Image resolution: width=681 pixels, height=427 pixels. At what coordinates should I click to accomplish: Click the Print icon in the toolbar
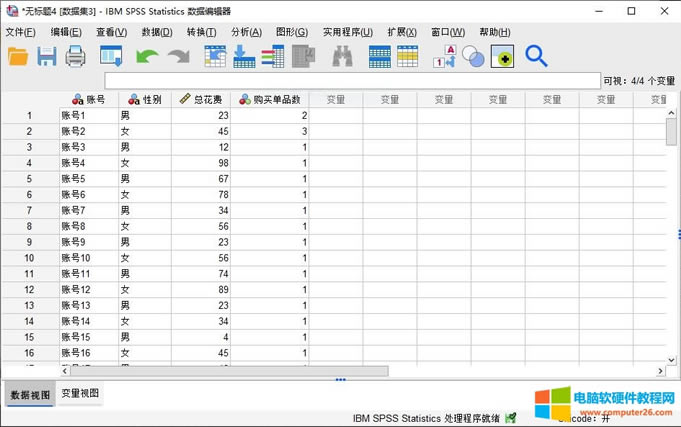point(76,57)
